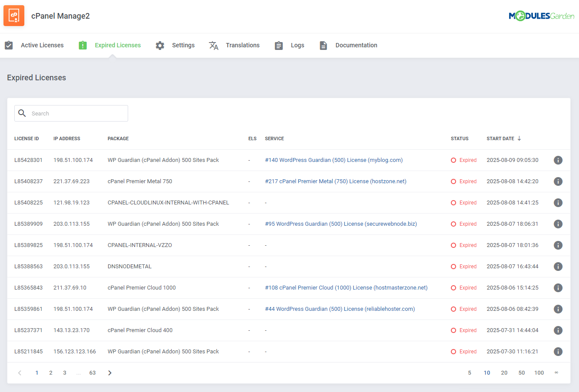Select page size 100

[539, 372]
